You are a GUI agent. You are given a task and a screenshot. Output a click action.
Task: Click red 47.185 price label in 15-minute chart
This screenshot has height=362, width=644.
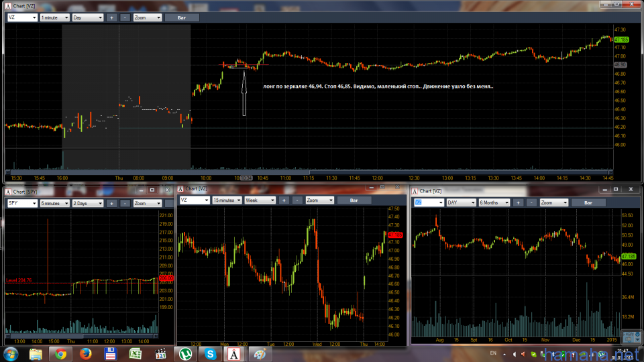click(x=395, y=235)
